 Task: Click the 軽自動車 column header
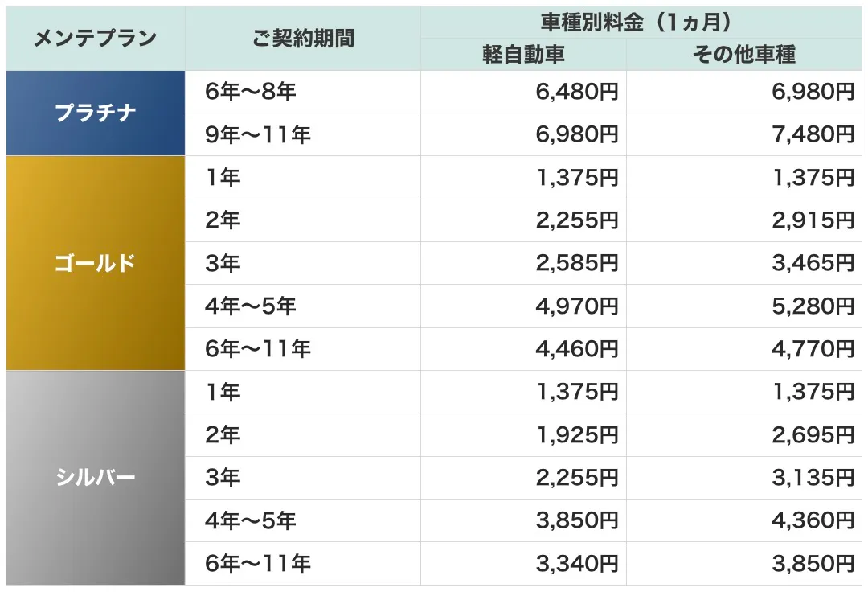(523, 55)
